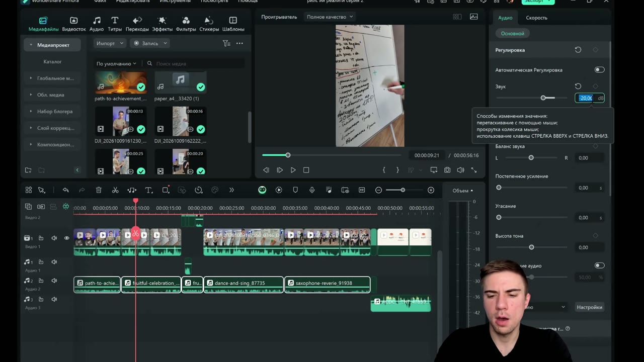Open the Полное качество dropdown

coord(330,17)
